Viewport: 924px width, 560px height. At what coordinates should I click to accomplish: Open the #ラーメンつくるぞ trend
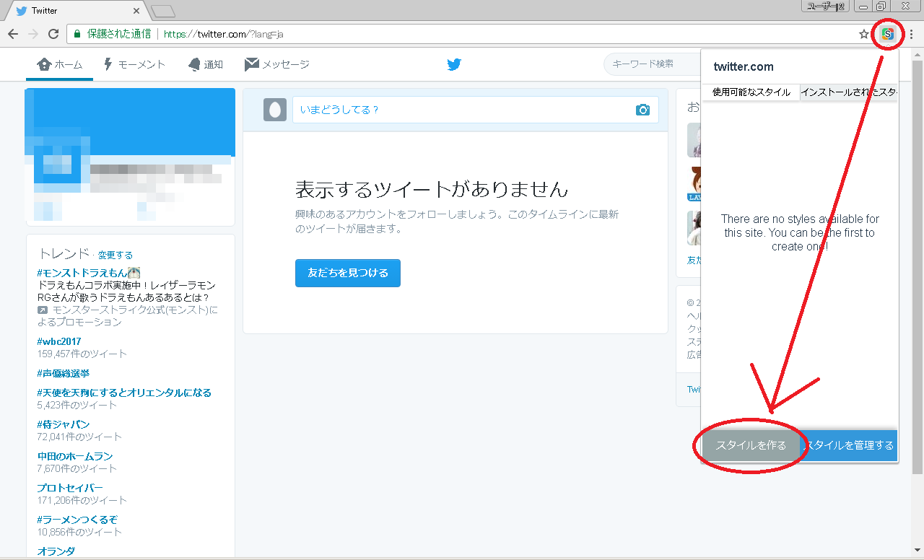[x=77, y=520]
